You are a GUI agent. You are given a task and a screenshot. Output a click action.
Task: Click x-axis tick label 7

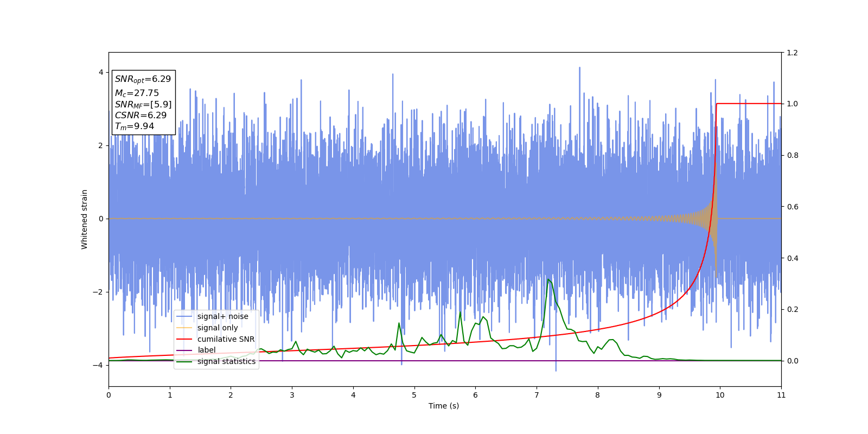(537, 395)
